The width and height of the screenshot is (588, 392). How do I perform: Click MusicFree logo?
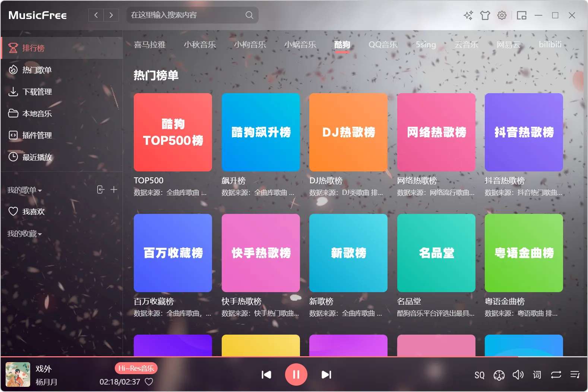click(38, 15)
